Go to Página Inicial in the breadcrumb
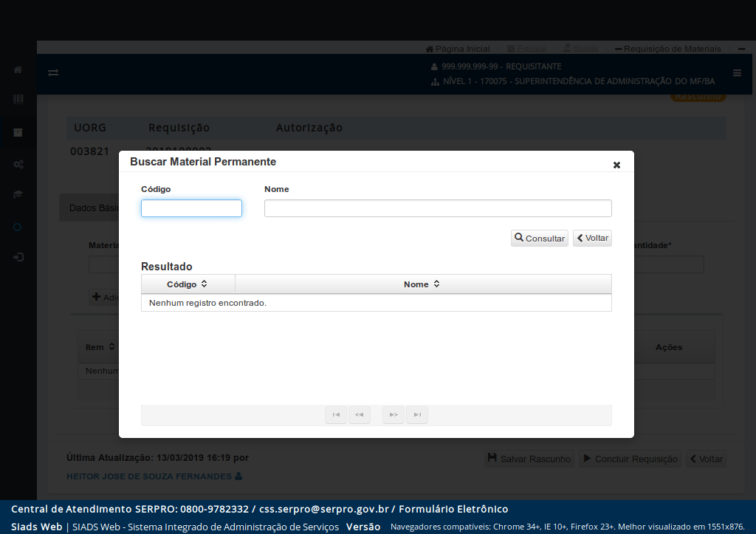This screenshot has height=534, width=756. click(458, 49)
